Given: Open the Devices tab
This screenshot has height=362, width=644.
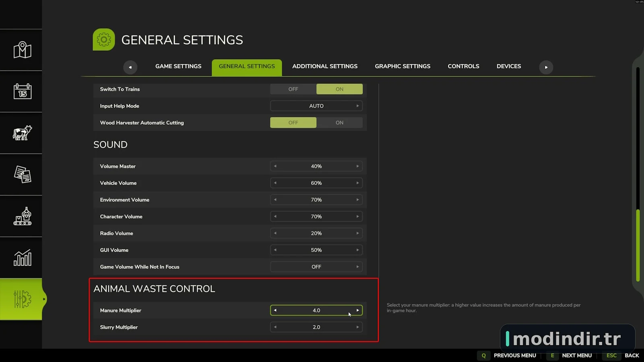Looking at the screenshot, I should pyautogui.click(x=509, y=66).
